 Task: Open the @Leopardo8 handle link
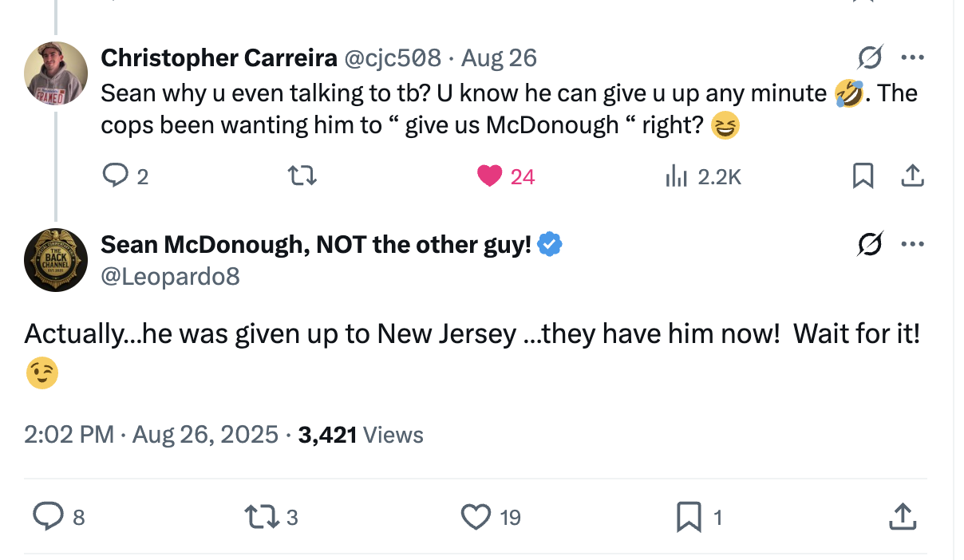170,276
